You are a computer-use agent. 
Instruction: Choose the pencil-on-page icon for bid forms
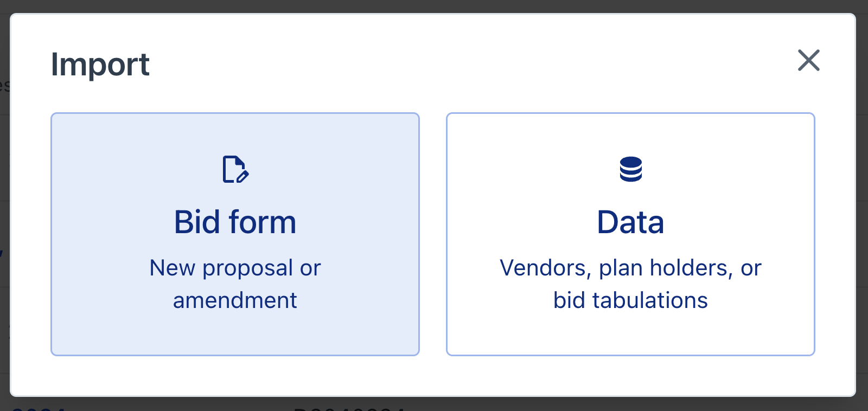click(235, 170)
